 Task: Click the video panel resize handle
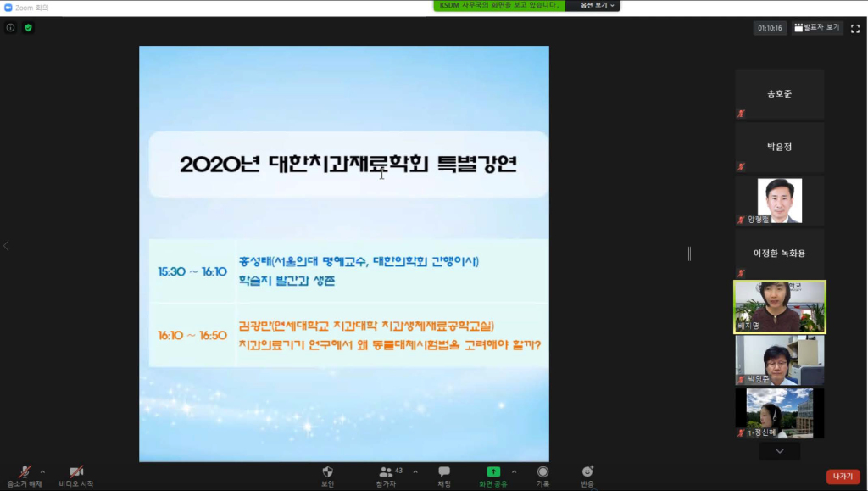[x=689, y=254]
